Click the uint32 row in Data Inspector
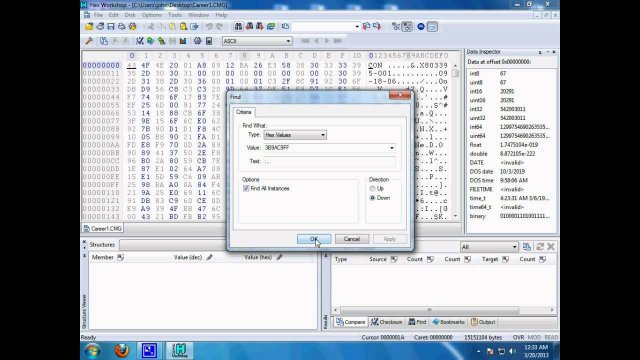 click(x=510, y=118)
